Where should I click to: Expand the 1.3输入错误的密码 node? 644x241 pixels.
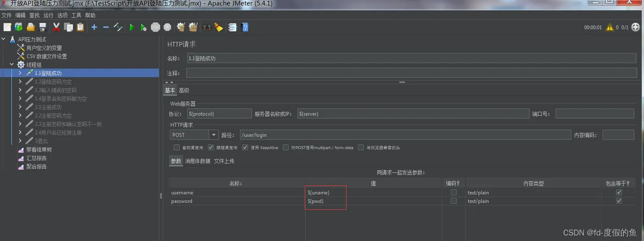pyautogui.click(x=20, y=90)
